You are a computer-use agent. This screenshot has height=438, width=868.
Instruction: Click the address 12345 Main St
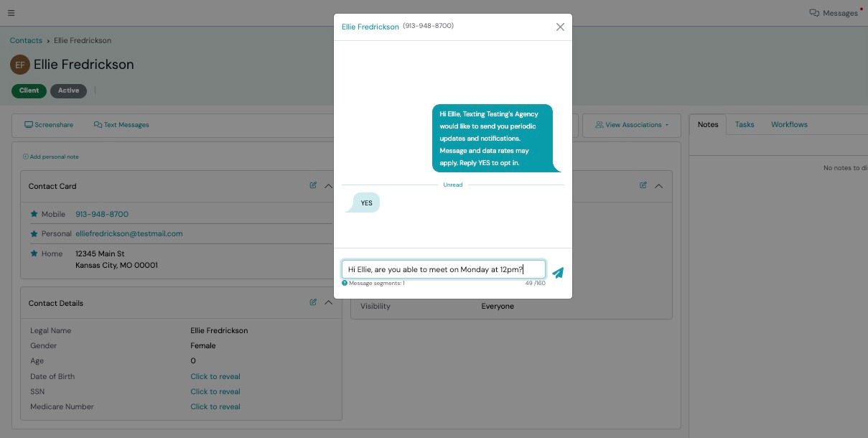point(100,253)
